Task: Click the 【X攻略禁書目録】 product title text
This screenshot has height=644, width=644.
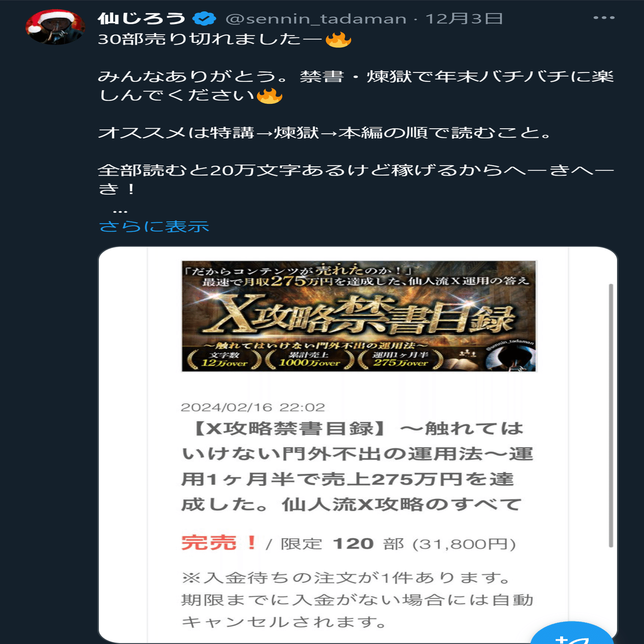Action: (357, 466)
